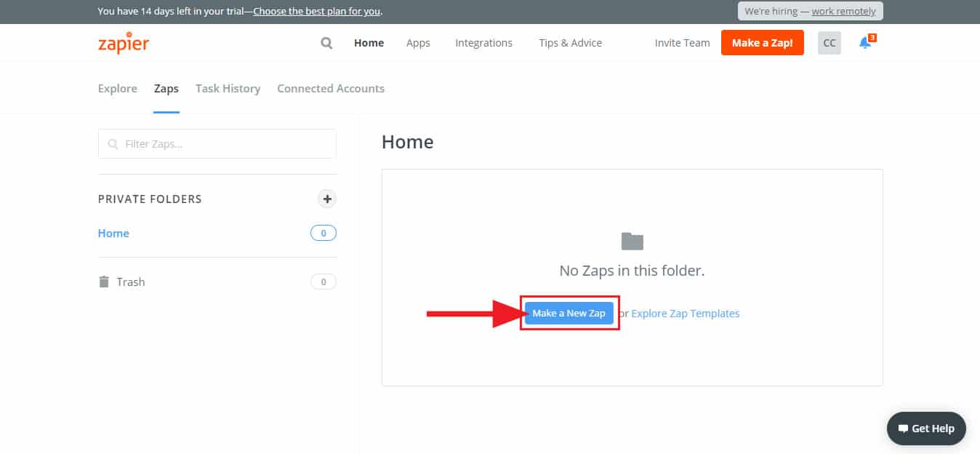Click the Home page heading
This screenshot has height=454, width=980.
pos(407,142)
